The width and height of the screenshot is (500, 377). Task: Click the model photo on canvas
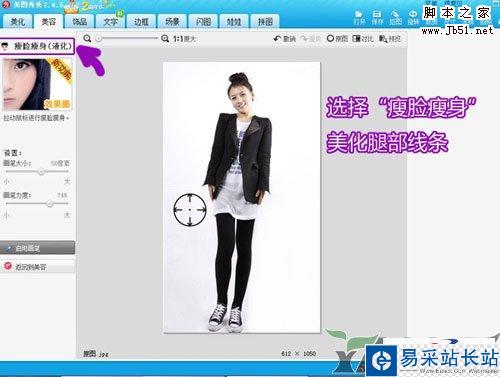coord(242,197)
